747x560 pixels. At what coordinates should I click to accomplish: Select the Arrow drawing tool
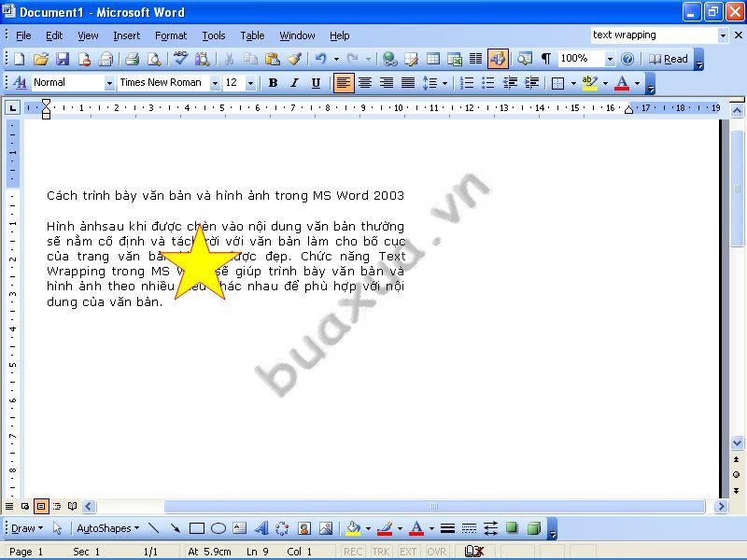click(x=175, y=528)
